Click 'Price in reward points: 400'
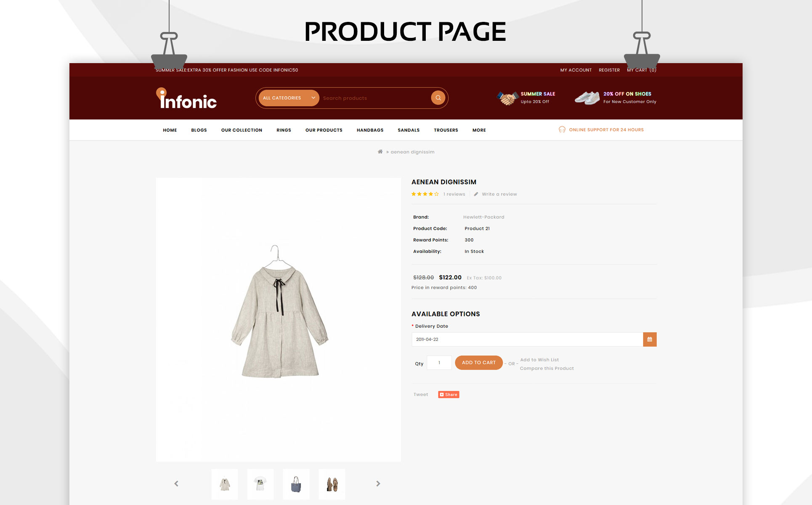Viewport: 812px width, 505px height. click(444, 287)
